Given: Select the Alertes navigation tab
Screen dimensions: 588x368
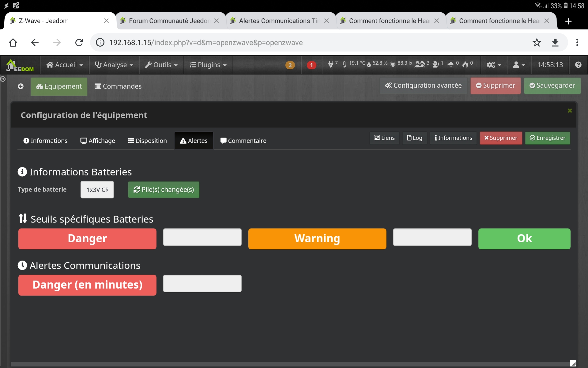Looking at the screenshot, I should click(x=194, y=140).
